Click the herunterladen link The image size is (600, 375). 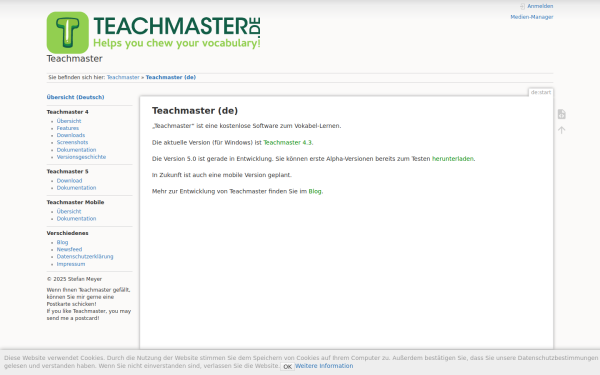pos(453,159)
